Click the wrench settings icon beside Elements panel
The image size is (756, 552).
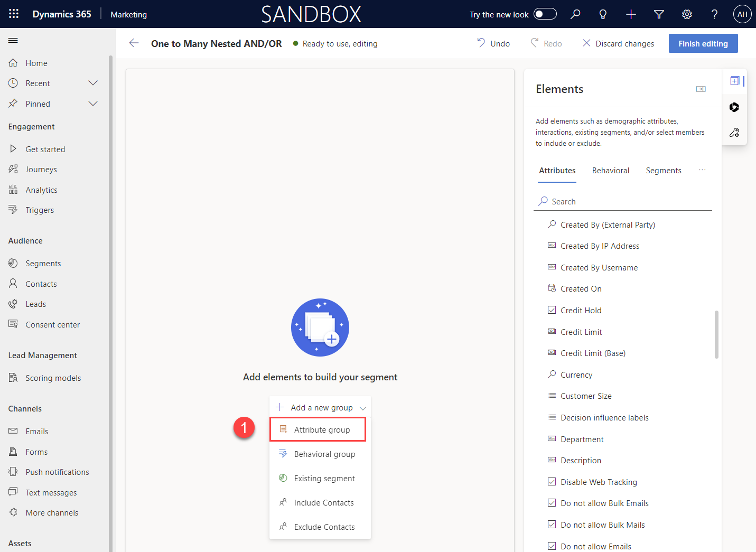(x=734, y=132)
